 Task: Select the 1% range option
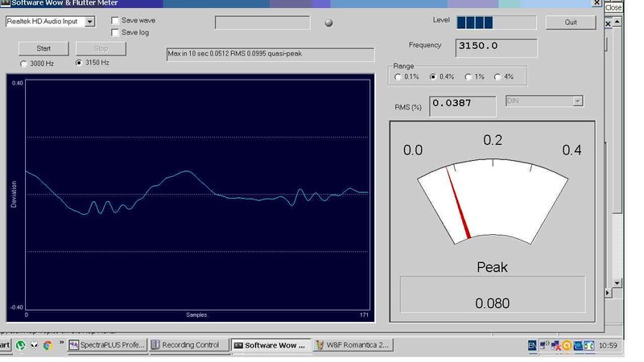coord(466,77)
